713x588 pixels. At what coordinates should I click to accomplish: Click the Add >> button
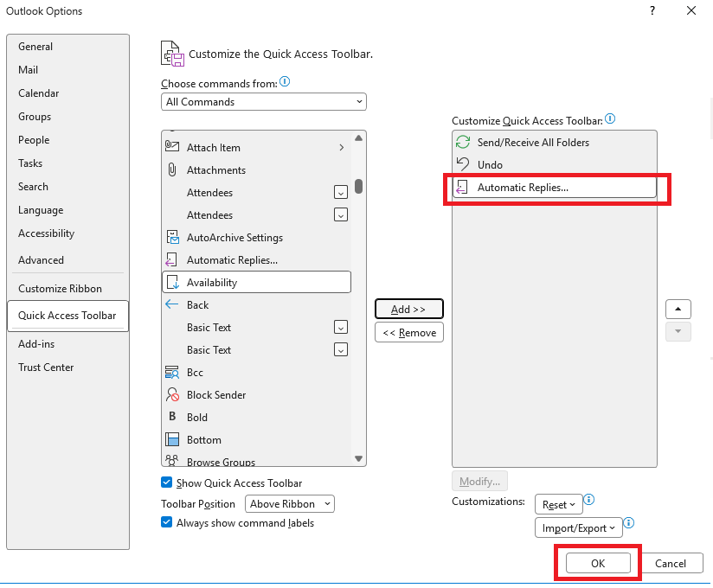408,309
